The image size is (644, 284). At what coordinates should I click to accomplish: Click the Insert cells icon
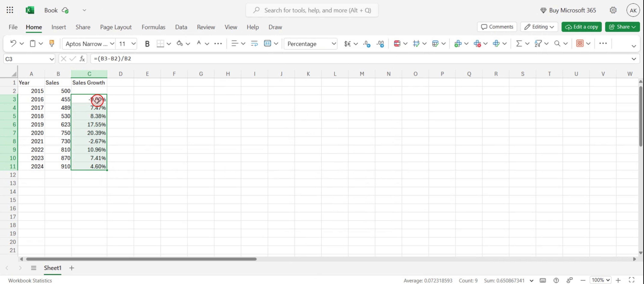[458, 44]
